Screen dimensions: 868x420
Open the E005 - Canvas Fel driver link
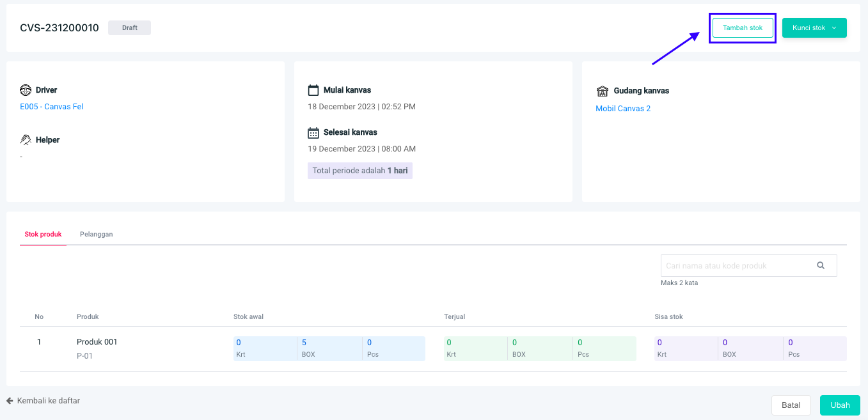52,107
